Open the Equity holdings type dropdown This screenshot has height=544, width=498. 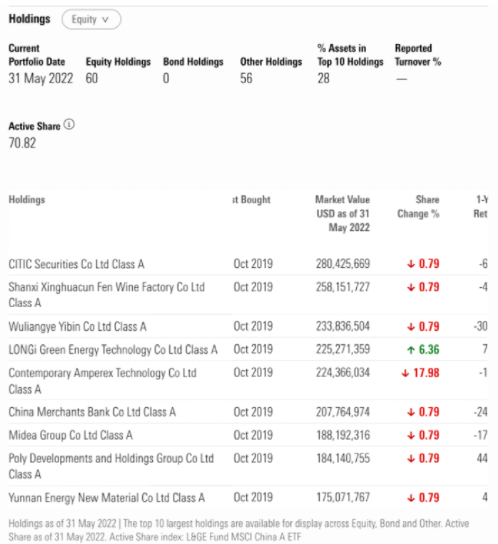[91, 19]
